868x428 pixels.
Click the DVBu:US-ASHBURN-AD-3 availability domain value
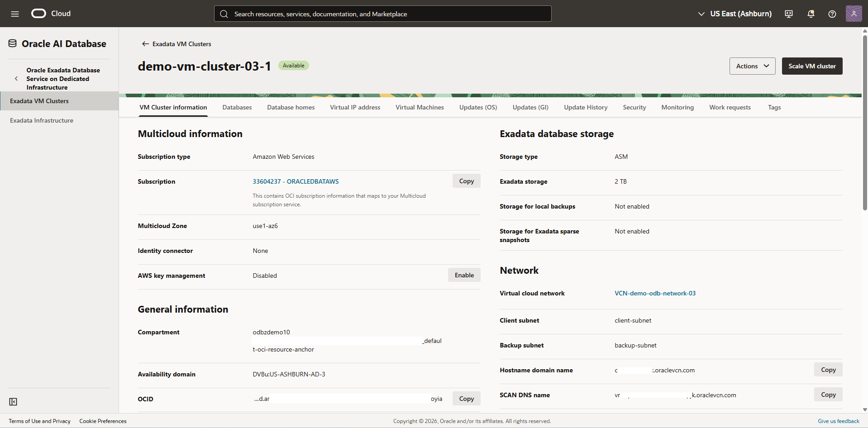point(289,374)
